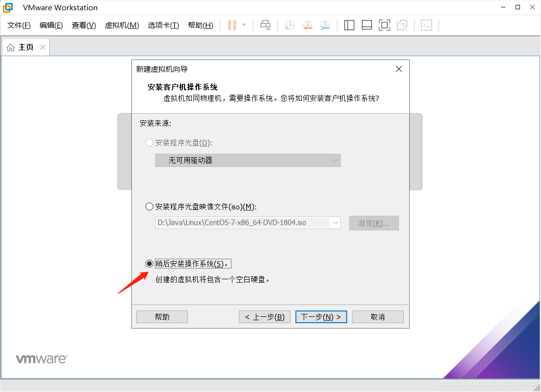The height and width of the screenshot is (392, 541).
Task: Open the power options dropdown arrow beside pause
Action: [244, 25]
